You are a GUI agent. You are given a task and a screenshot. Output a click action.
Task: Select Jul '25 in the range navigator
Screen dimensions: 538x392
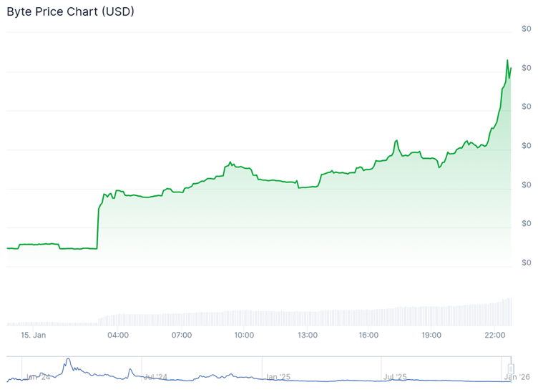coord(395,376)
